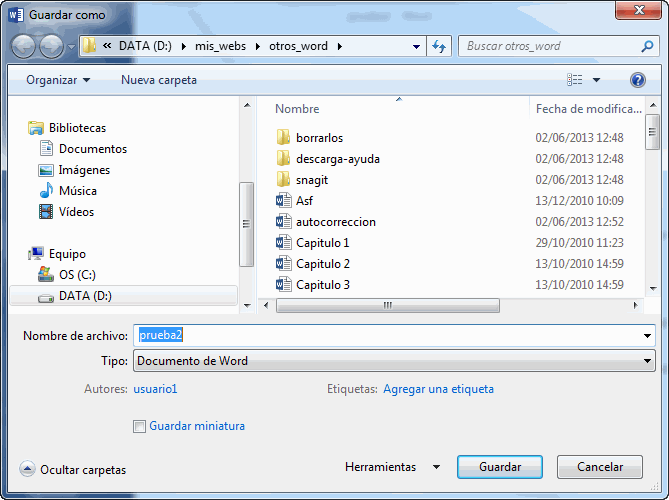
Task: Open the Tipo file format dropdown
Action: [394, 361]
